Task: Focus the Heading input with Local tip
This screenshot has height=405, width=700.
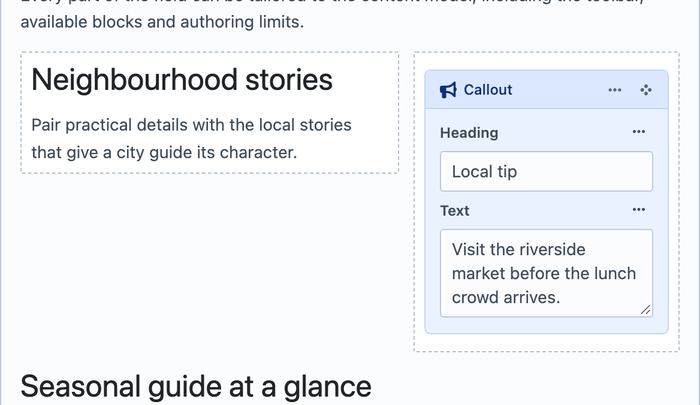Action: click(x=546, y=171)
